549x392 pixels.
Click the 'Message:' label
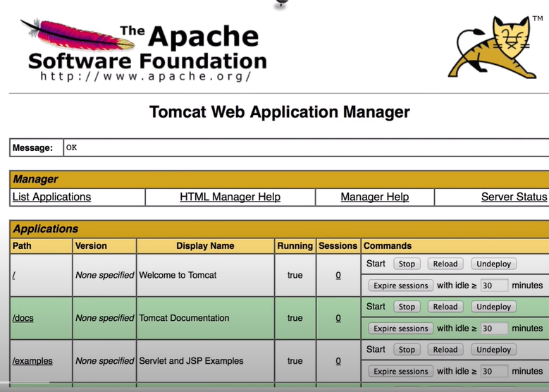pyautogui.click(x=32, y=148)
